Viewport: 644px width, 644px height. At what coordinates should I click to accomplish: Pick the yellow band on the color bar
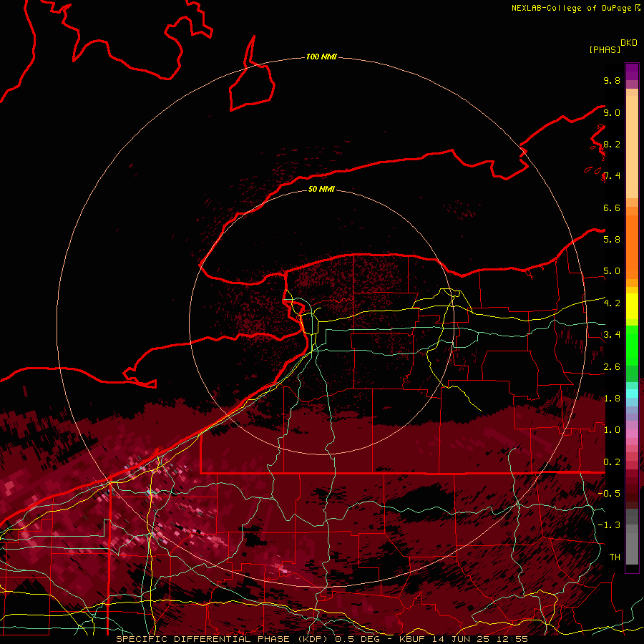coord(632,306)
